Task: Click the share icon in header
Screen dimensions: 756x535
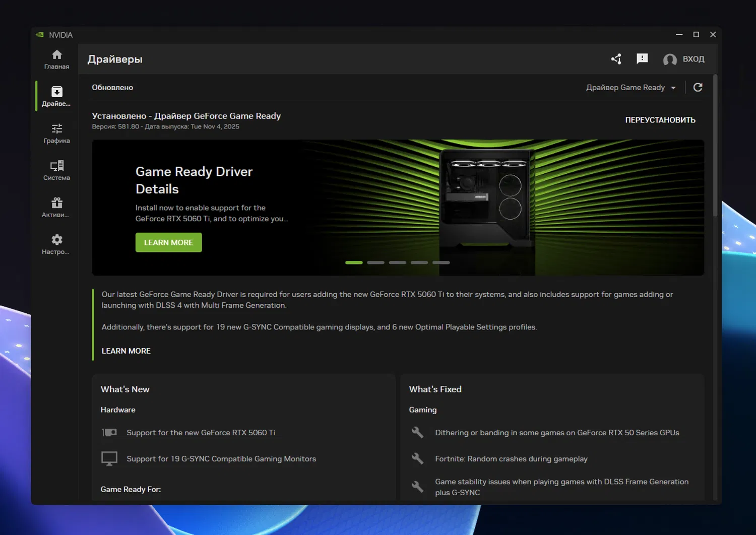Action: tap(616, 59)
